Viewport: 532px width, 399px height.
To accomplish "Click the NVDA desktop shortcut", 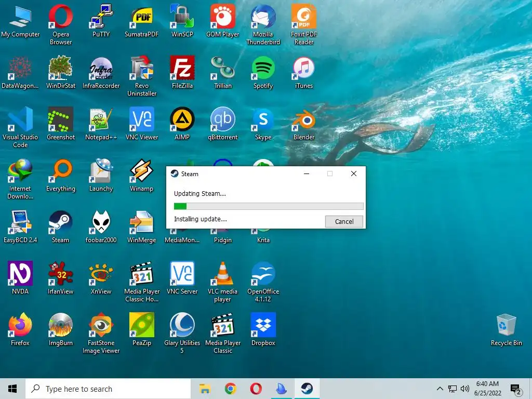I will click(20, 278).
